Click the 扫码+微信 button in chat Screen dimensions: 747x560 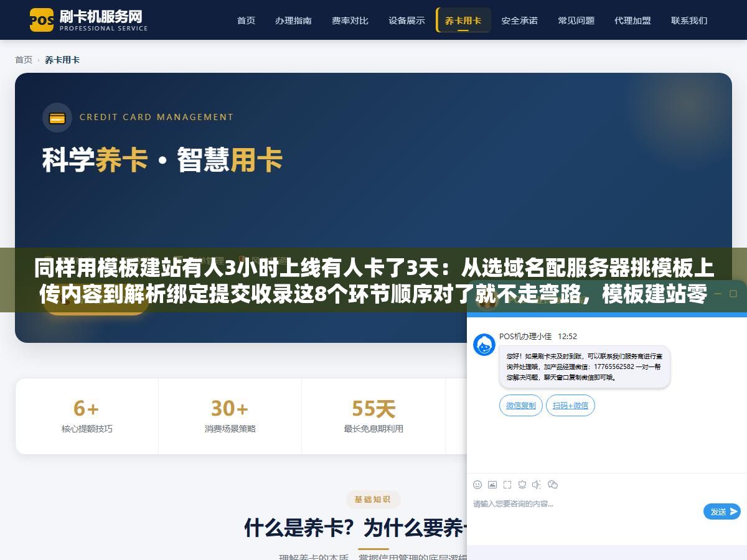[x=571, y=406]
